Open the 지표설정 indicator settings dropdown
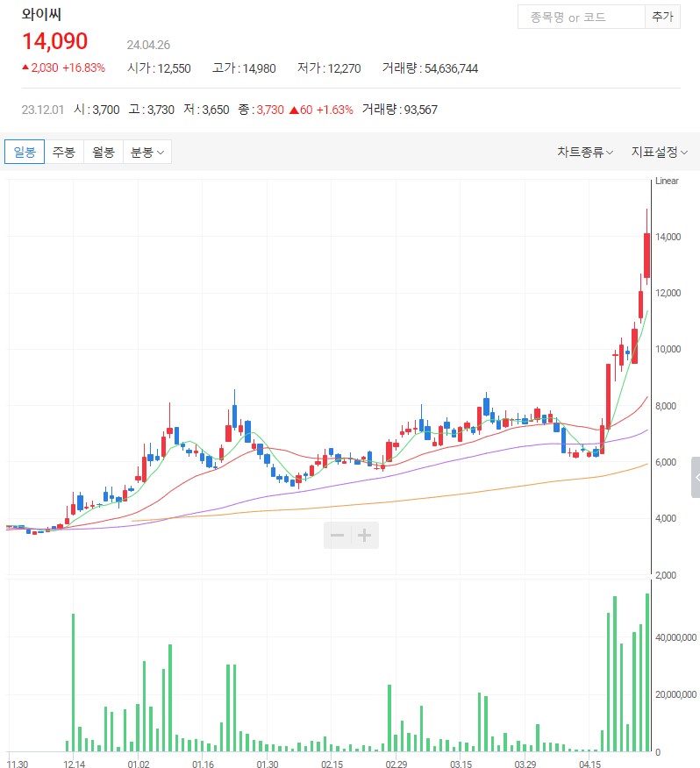The height and width of the screenshot is (768, 700). pyautogui.click(x=659, y=152)
